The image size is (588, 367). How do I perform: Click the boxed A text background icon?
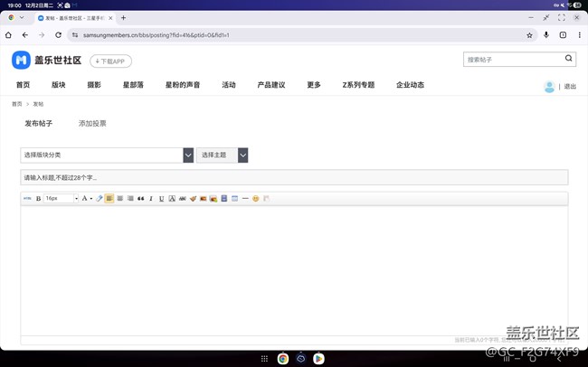(172, 198)
